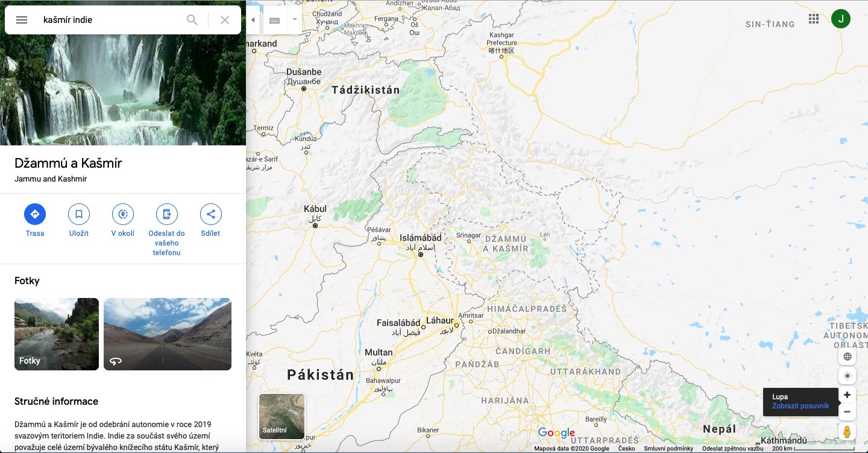This screenshot has height=453, width=868.
Task: Toggle the on-screen keyboard input tool
Action: pos(275,20)
